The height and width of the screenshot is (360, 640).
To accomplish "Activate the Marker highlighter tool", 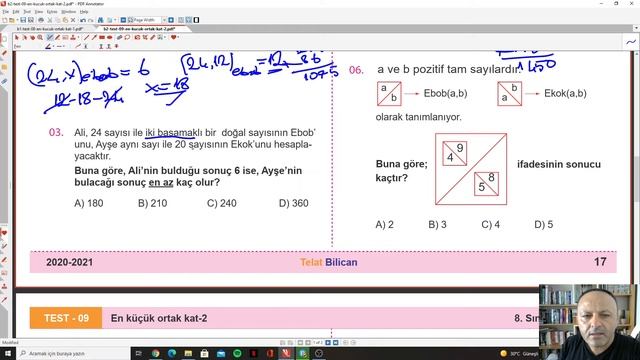I will coord(58,38).
